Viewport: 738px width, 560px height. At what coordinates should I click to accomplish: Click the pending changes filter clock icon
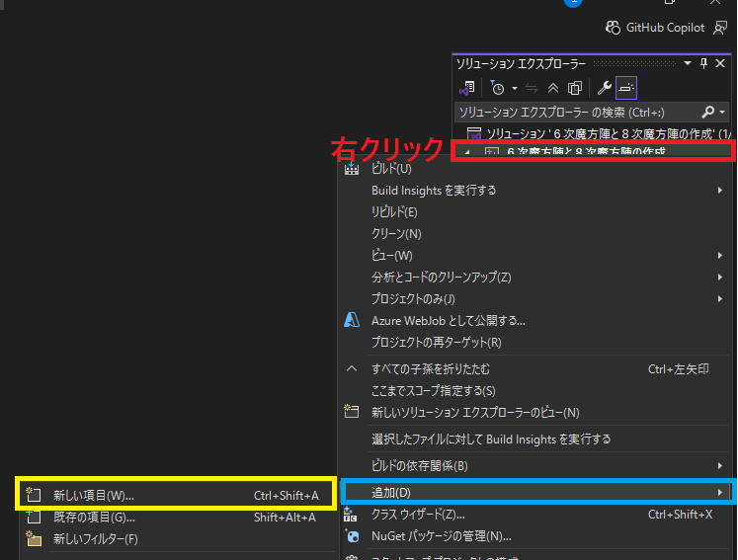click(499, 88)
